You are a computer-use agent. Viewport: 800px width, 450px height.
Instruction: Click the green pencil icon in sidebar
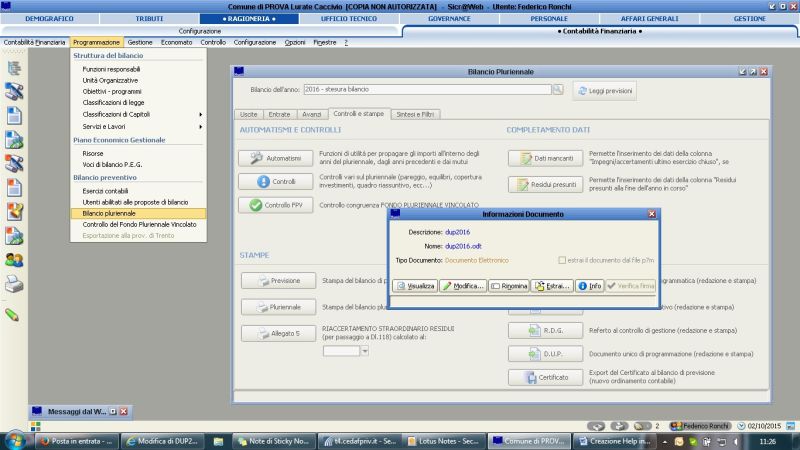pos(13,313)
